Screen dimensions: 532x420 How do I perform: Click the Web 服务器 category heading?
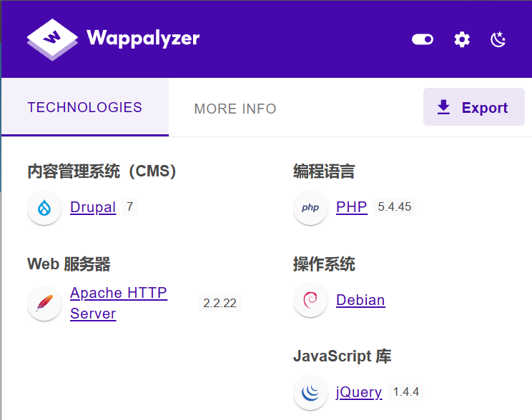coord(69,264)
